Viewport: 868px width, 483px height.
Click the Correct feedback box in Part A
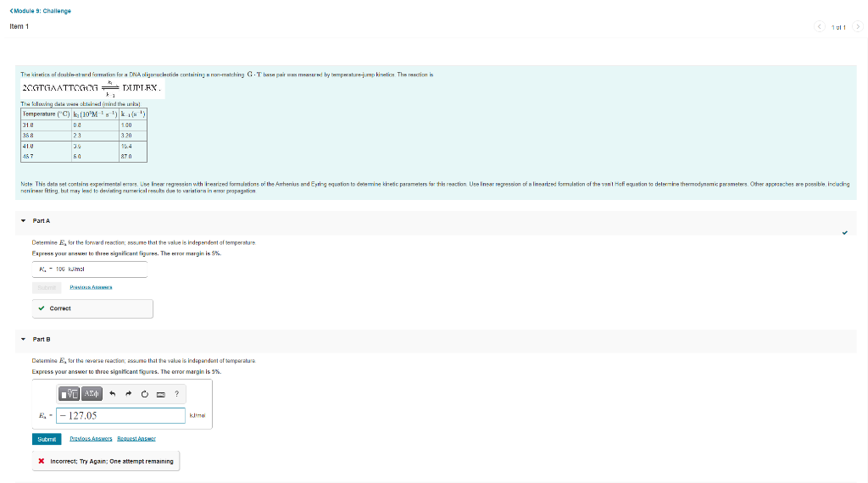coord(92,308)
